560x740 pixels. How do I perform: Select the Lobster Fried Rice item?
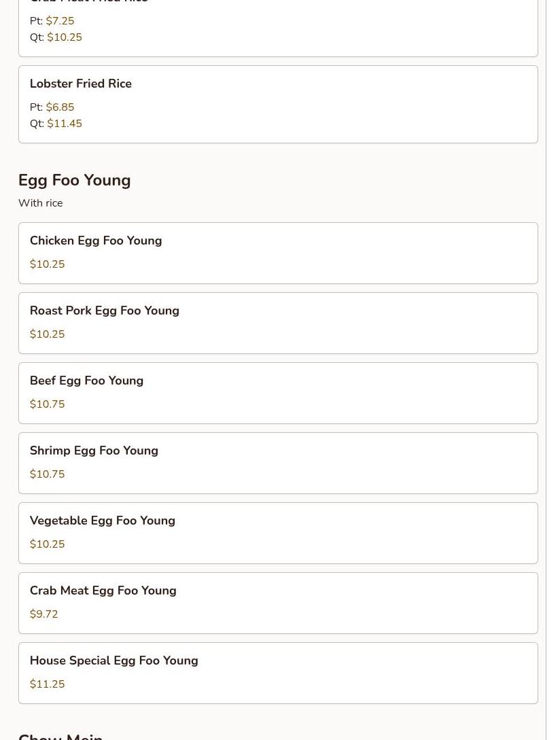pos(81,84)
